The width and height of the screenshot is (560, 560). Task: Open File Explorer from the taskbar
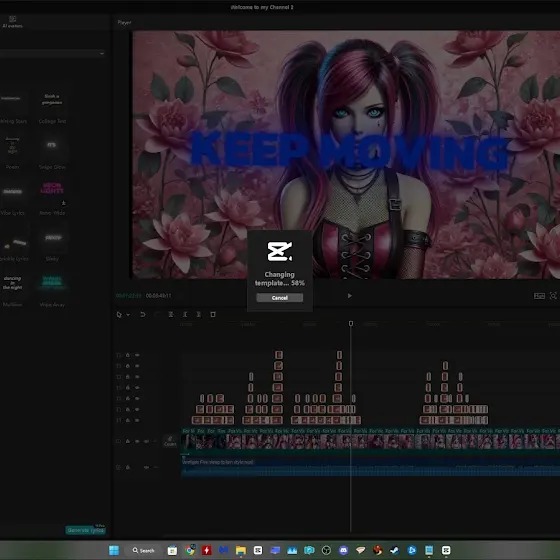pyautogui.click(x=241, y=550)
